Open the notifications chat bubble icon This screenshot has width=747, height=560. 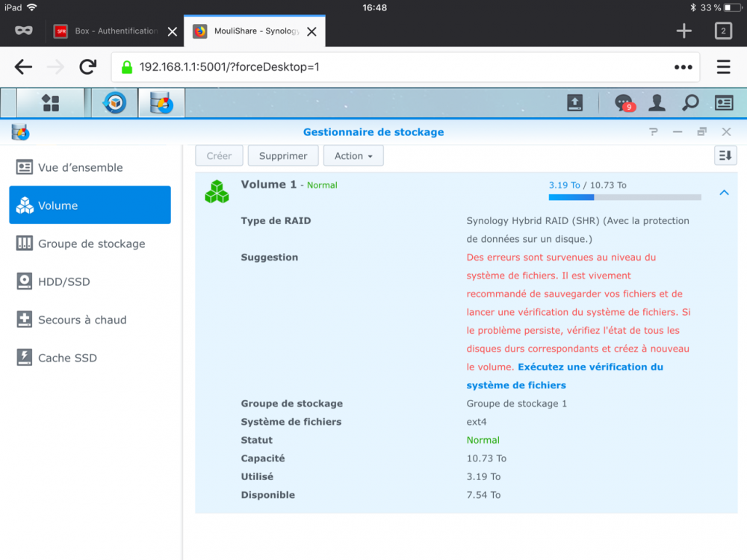[x=624, y=103]
